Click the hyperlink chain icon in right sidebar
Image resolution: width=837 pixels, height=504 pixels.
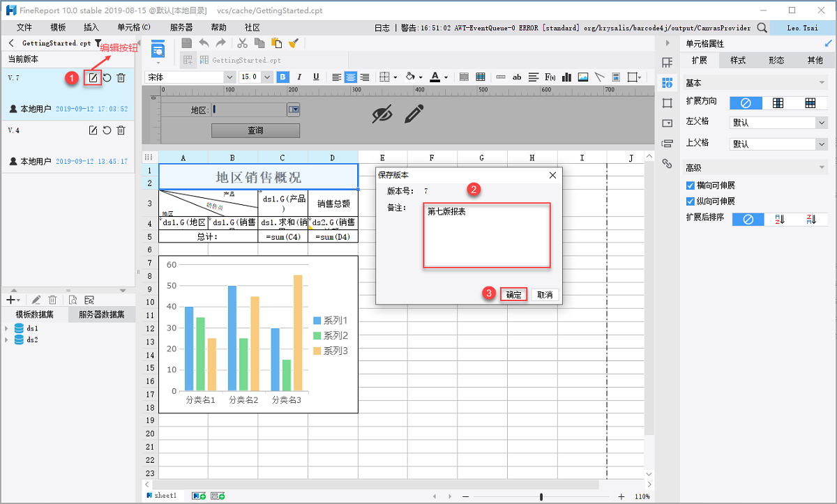(x=667, y=164)
